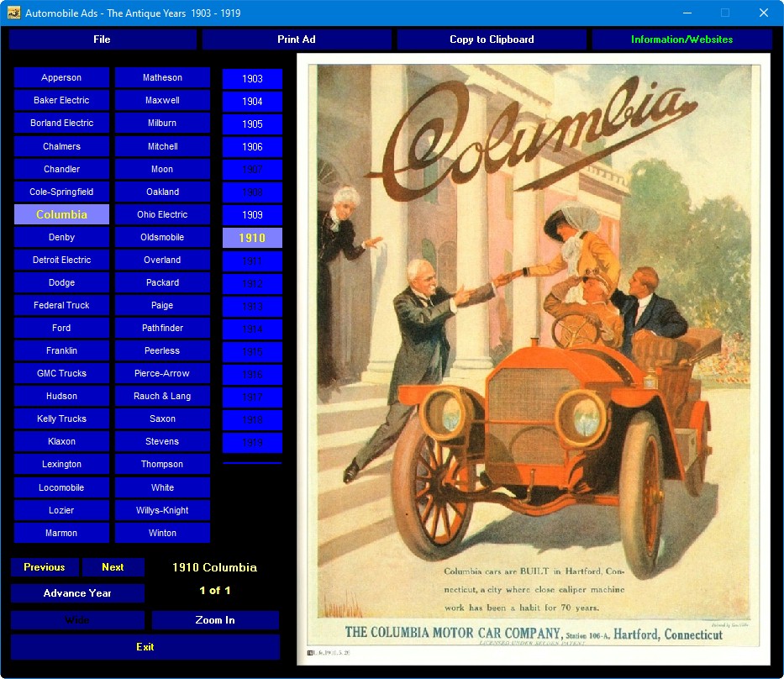Select year 1904
Image resolution: width=784 pixels, height=679 pixels.
point(252,102)
